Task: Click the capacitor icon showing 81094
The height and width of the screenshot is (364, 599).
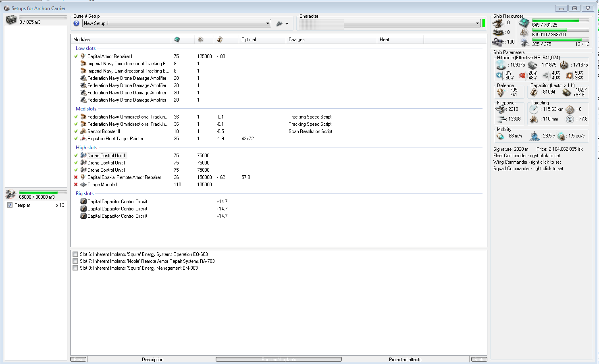Action: (534, 92)
